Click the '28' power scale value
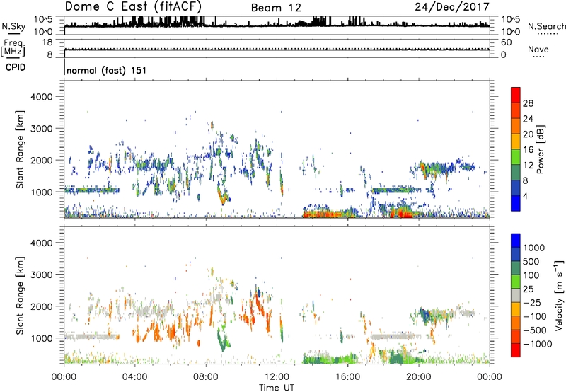This screenshot has height=392, width=566. pyautogui.click(x=528, y=103)
